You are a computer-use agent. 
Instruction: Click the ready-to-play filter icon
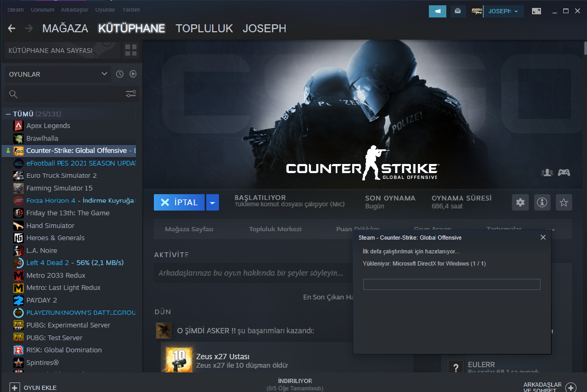tap(133, 74)
